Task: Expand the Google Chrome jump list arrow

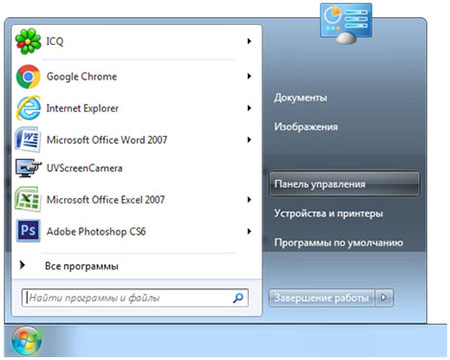Action: pyautogui.click(x=249, y=76)
